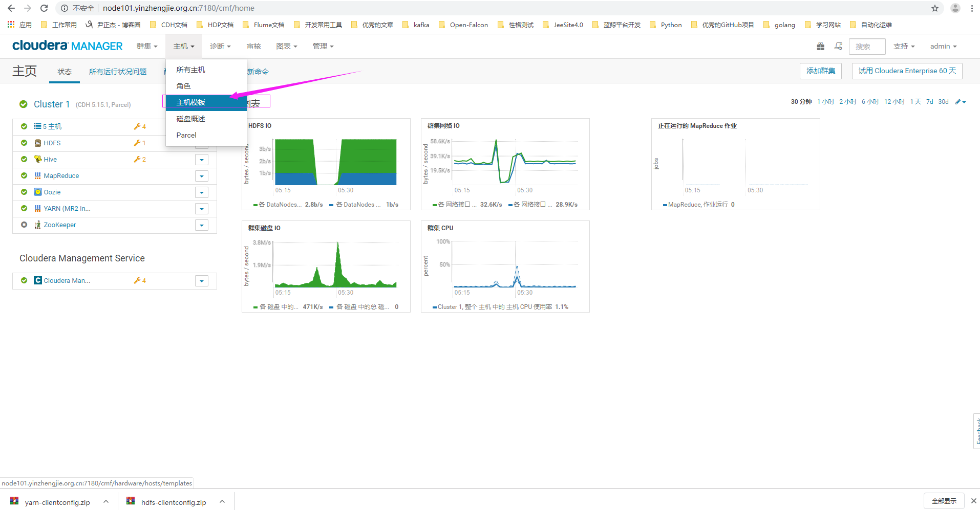Click the chart edit pencil dropdown
Image resolution: width=980 pixels, height=510 pixels.
961,102
